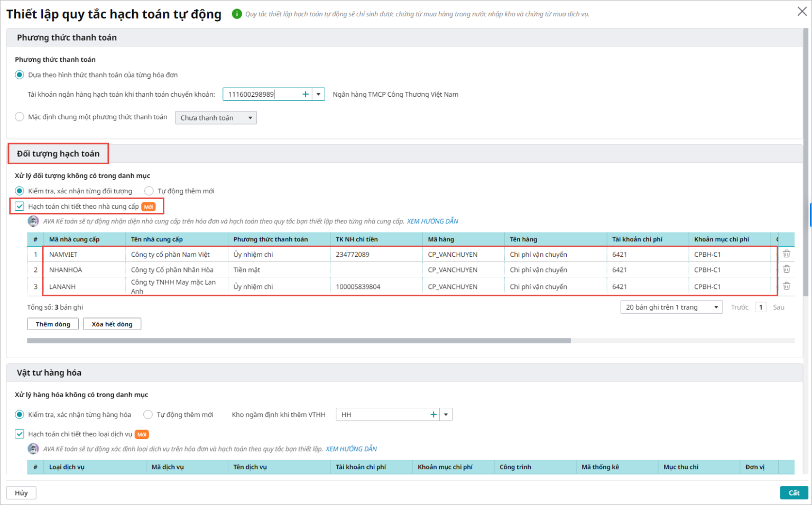Click 'XEM HƯỚNG DẪN' link for nhà cung cấp
This screenshot has height=505, width=812.
coord(432,221)
